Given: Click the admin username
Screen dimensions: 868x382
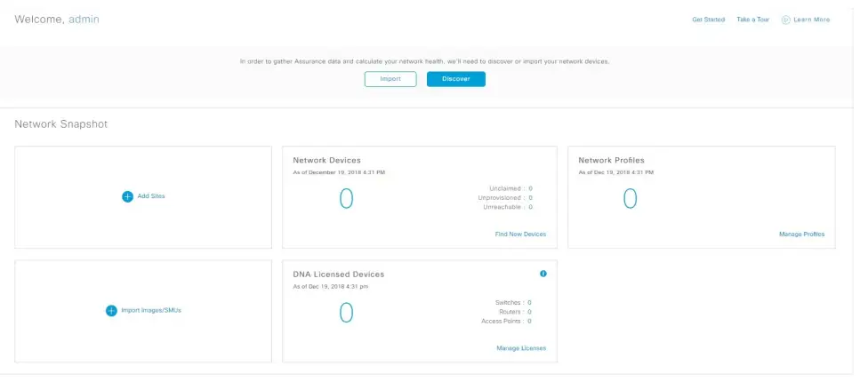Looking at the screenshot, I should tap(84, 20).
